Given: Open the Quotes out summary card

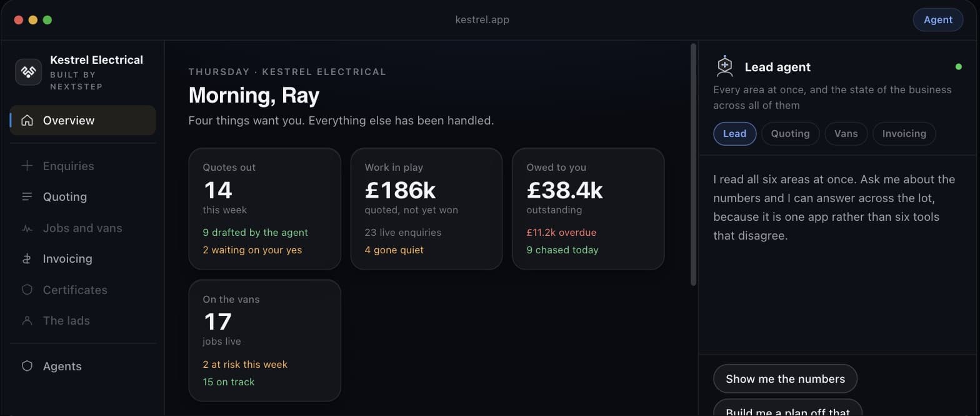Looking at the screenshot, I should 264,209.
